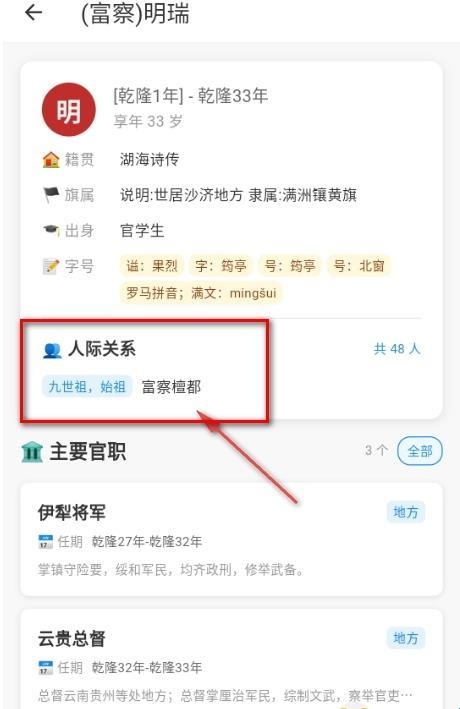Click the people icon beside 人际关系
Screen dimensions: 460x709
[52, 350]
